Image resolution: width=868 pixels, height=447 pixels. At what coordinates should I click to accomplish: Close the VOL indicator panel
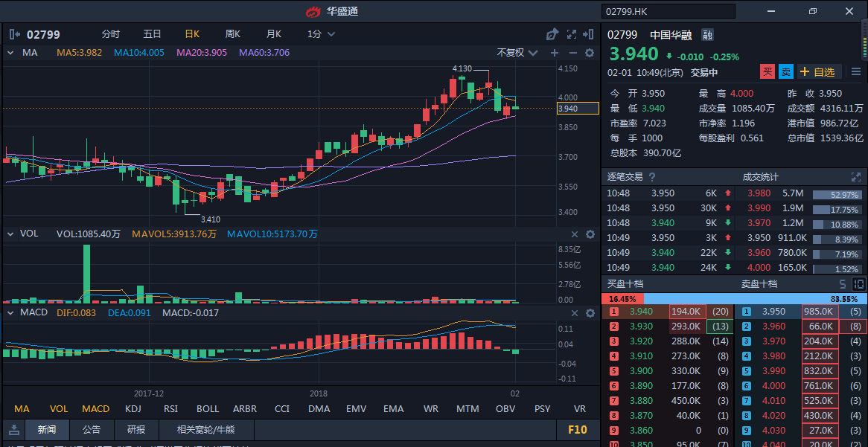tap(573, 234)
